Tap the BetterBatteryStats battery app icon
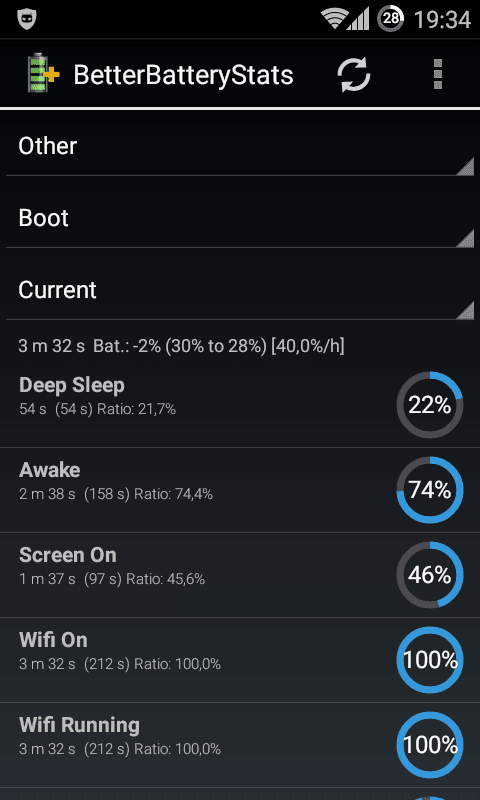Viewport: 480px width, 800px height. 43,73
